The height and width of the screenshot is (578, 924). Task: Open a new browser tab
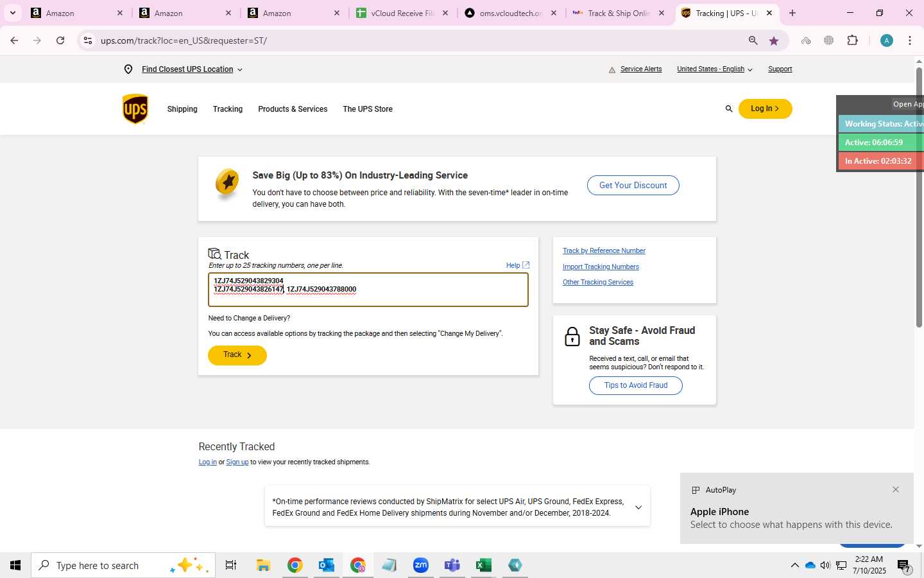click(x=792, y=13)
